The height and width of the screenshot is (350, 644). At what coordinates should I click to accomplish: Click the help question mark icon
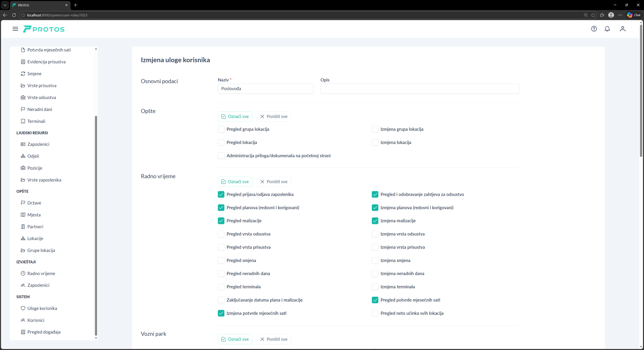click(x=594, y=29)
